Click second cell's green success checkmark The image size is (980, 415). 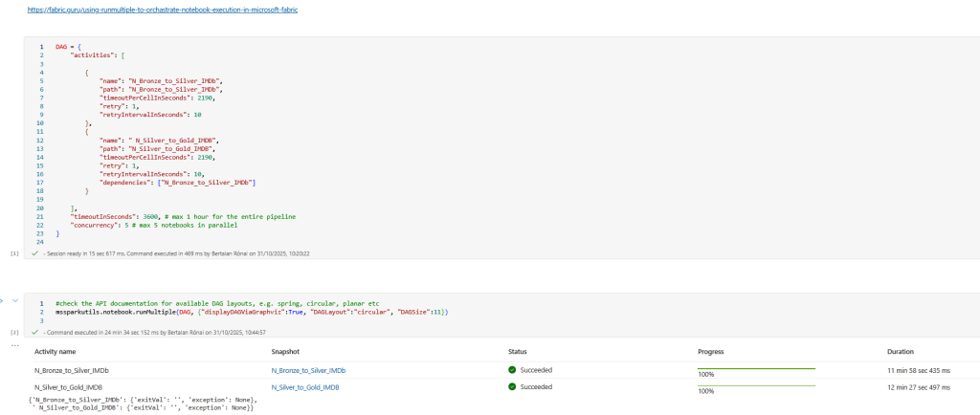(x=35, y=331)
